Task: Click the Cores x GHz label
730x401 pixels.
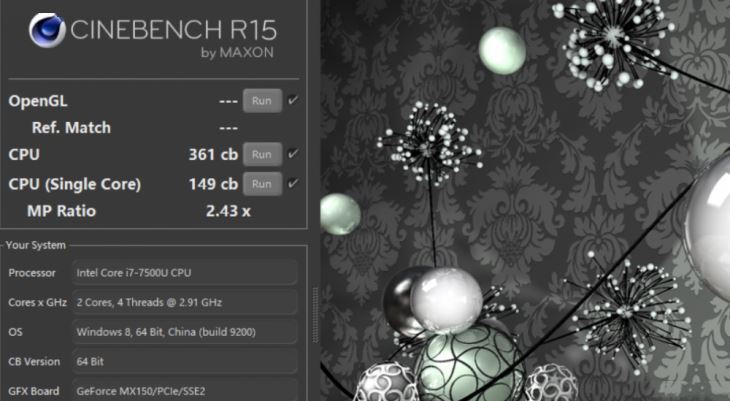Action: click(37, 302)
